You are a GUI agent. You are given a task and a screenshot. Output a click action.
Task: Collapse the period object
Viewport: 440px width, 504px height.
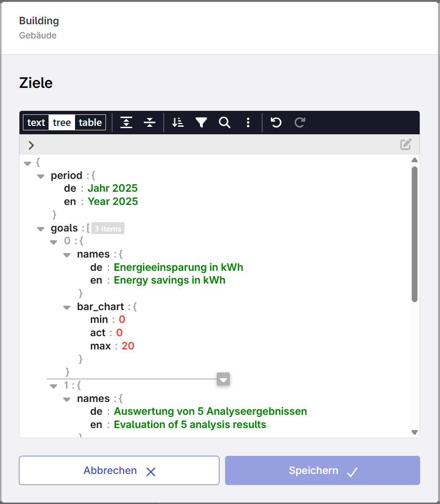click(x=41, y=176)
